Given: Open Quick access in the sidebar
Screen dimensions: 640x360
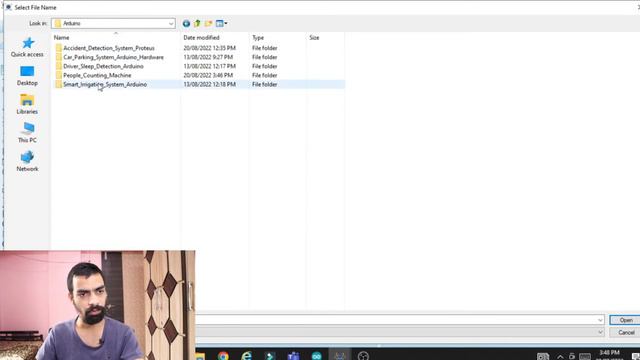Looking at the screenshot, I should (x=27, y=47).
